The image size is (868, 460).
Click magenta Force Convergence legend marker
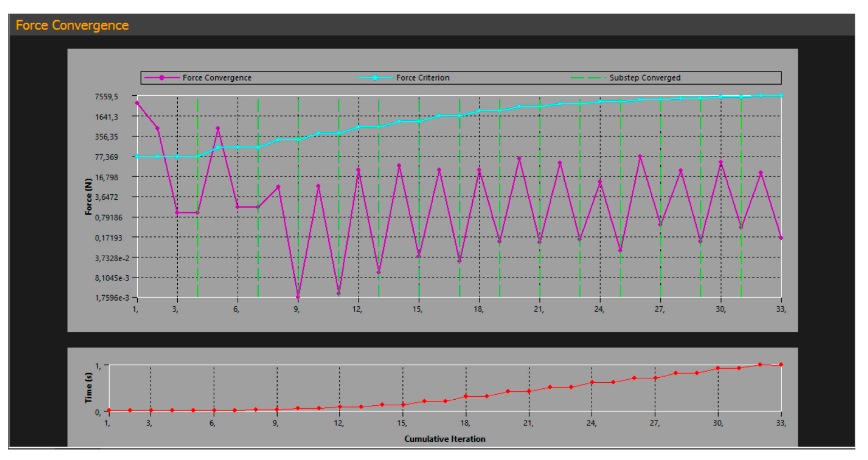[x=162, y=78]
